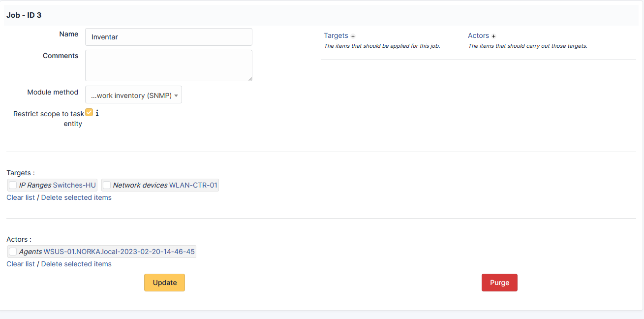Click the Name field containing Inventar

click(x=168, y=36)
